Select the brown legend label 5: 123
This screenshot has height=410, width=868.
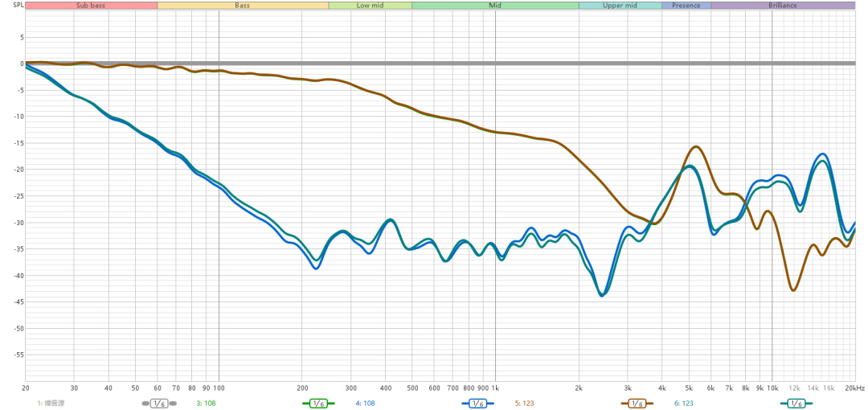[525, 404]
